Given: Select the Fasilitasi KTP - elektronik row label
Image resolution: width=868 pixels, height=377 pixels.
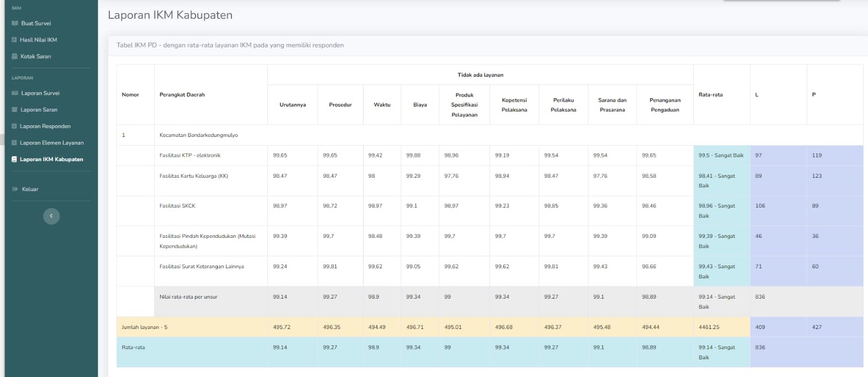Looking at the screenshot, I should [x=190, y=156].
